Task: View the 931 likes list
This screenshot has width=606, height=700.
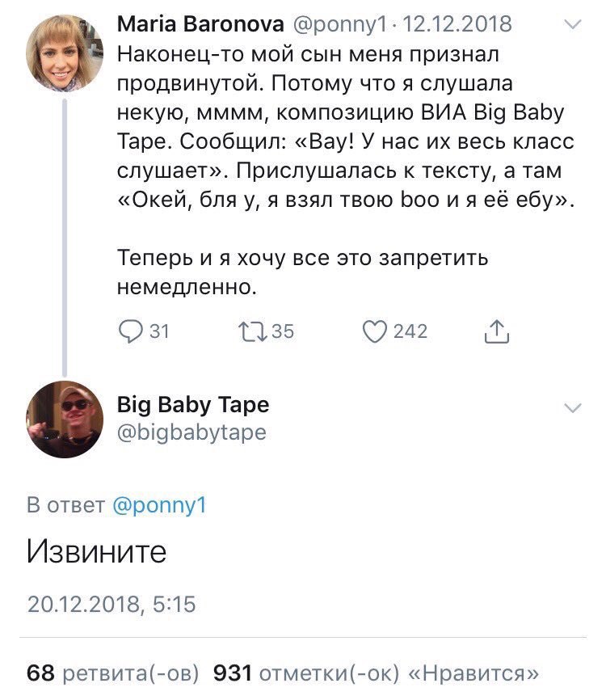Action: [x=377, y=673]
